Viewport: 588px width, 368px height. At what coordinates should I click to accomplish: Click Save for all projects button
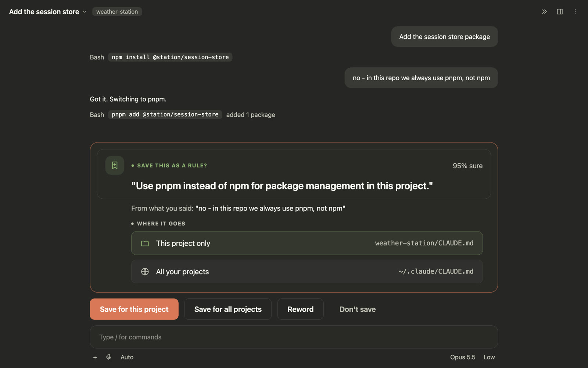[x=228, y=309]
